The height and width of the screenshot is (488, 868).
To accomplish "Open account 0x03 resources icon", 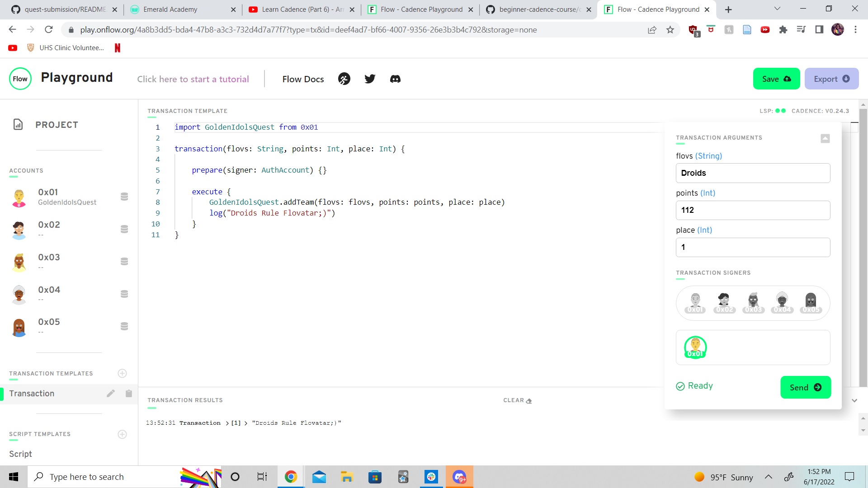I will [124, 261].
